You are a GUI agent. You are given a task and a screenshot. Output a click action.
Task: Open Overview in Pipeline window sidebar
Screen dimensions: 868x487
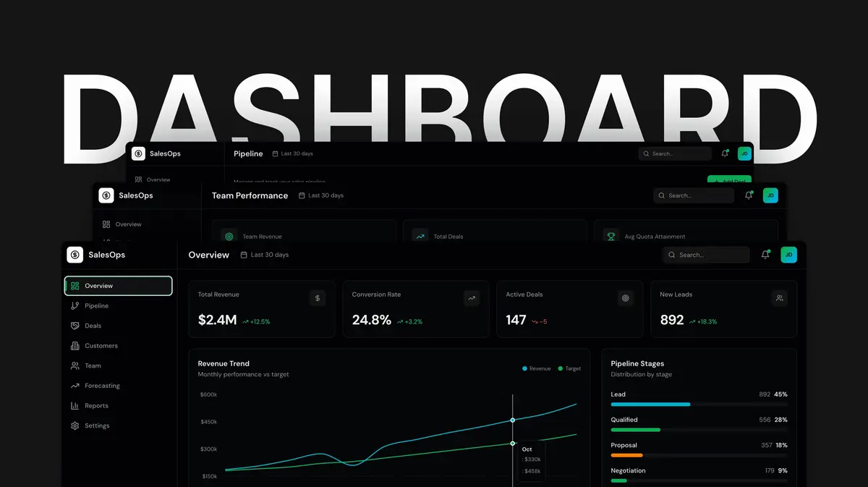point(153,179)
